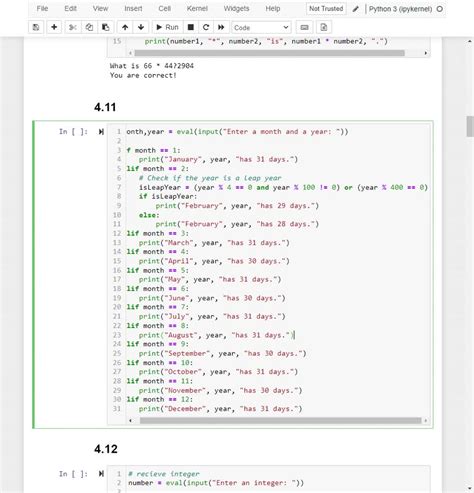Image resolution: width=474 pixels, height=493 pixels.
Task: Click the "August" print statement line
Action: [216, 335]
